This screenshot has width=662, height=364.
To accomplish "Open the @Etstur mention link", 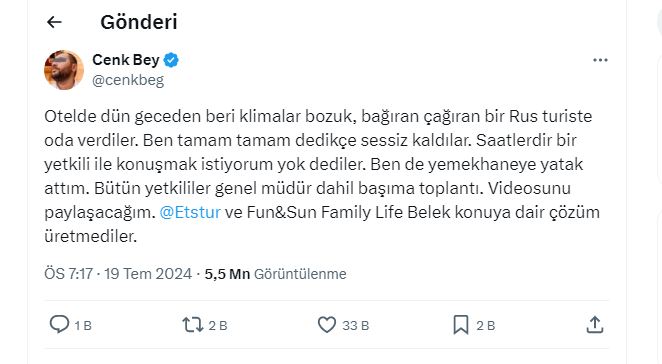I will point(190,212).
